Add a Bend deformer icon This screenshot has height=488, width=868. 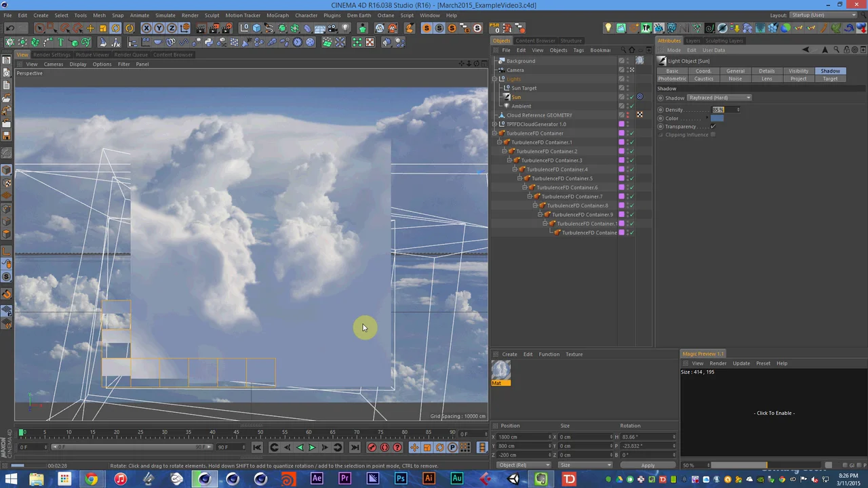tap(307, 28)
